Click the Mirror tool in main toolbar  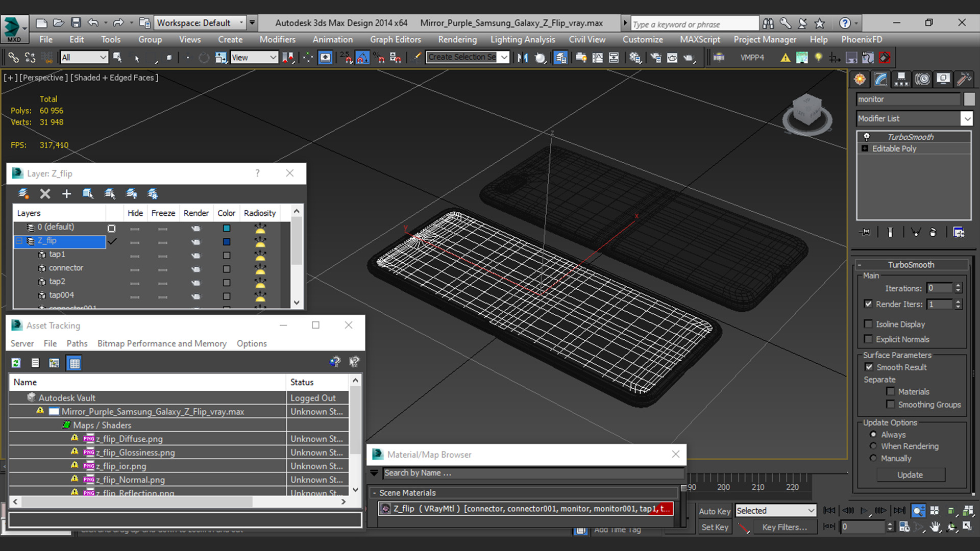pos(523,58)
